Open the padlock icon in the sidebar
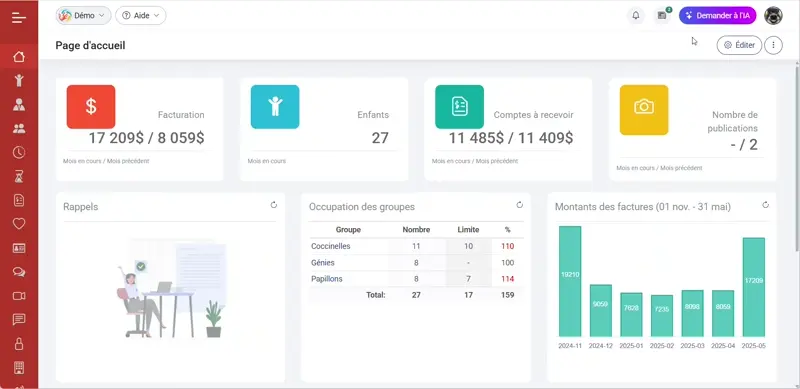 click(19, 343)
